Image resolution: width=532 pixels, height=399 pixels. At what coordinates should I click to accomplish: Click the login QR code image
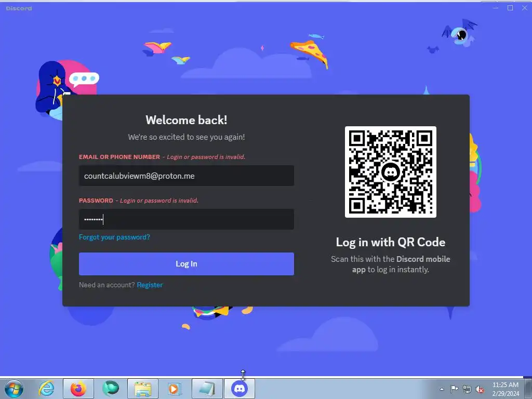tap(390, 172)
